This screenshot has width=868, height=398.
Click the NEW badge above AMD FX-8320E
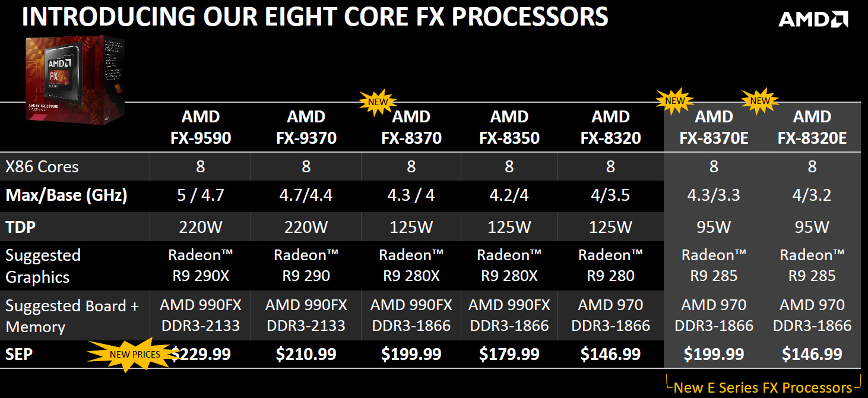click(x=759, y=100)
